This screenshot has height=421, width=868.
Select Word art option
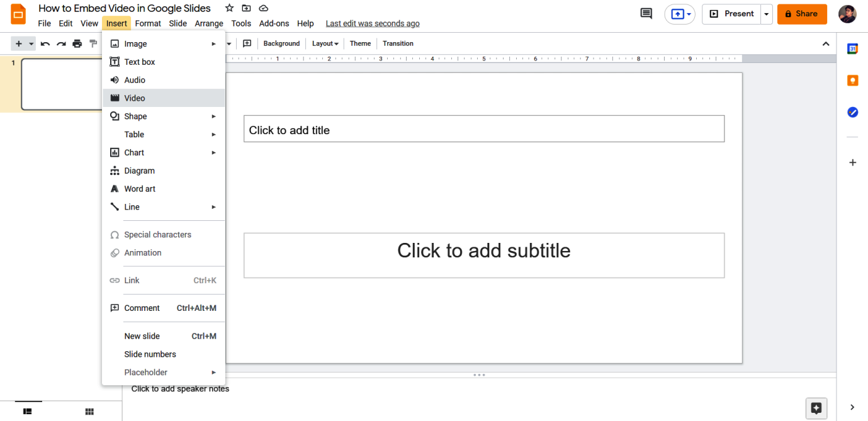point(164,189)
